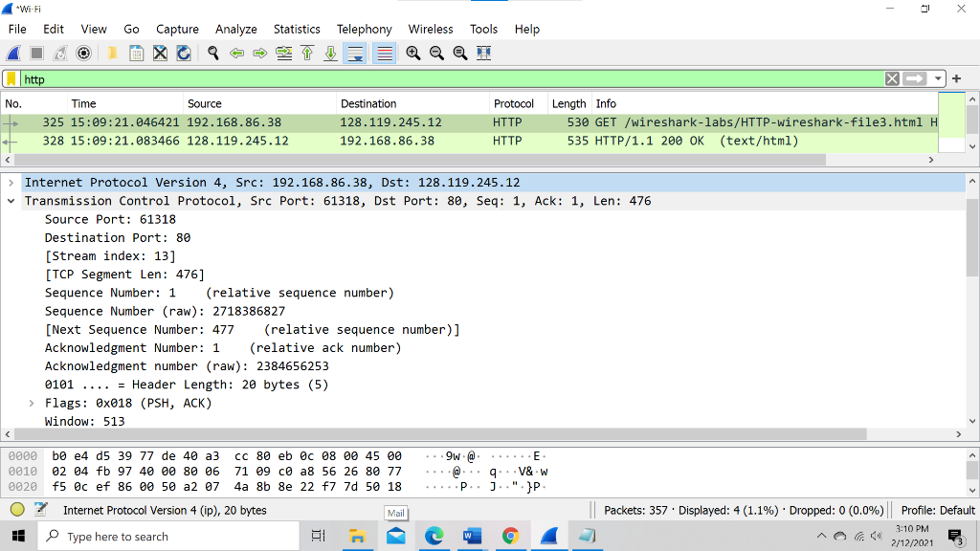This screenshot has width=980, height=551.
Task: Open the filter history dropdown
Action: coord(938,78)
